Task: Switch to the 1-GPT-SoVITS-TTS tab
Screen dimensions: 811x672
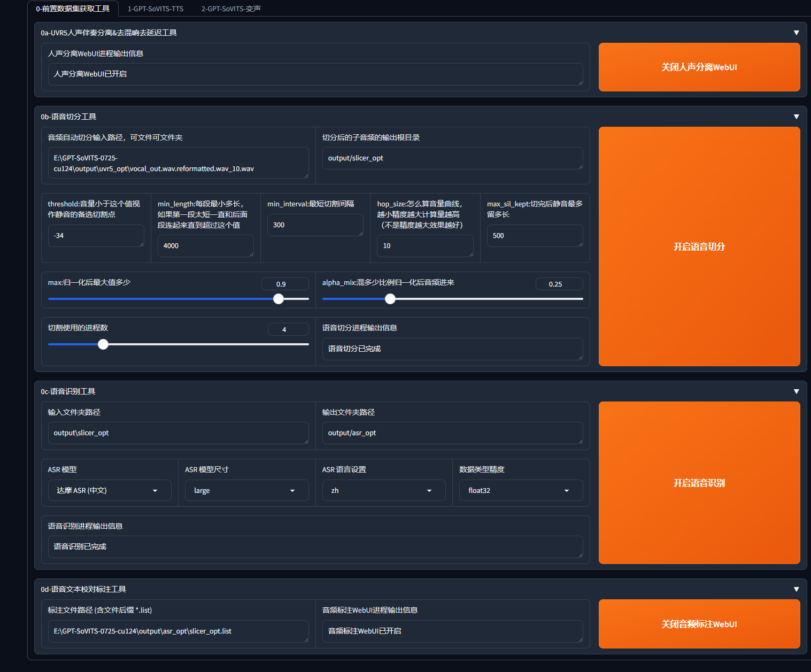Action: [x=155, y=9]
